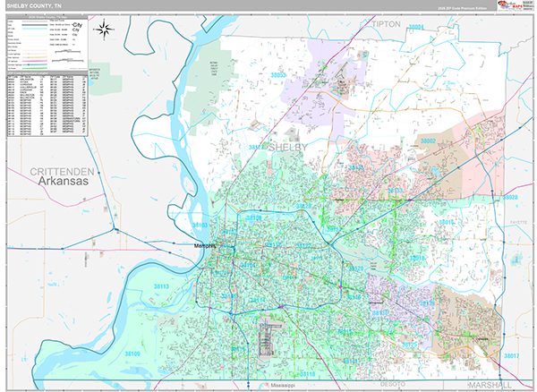The image size is (537, 392).
Task: Click the TIPTON county label
Action: (x=387, y=23)
